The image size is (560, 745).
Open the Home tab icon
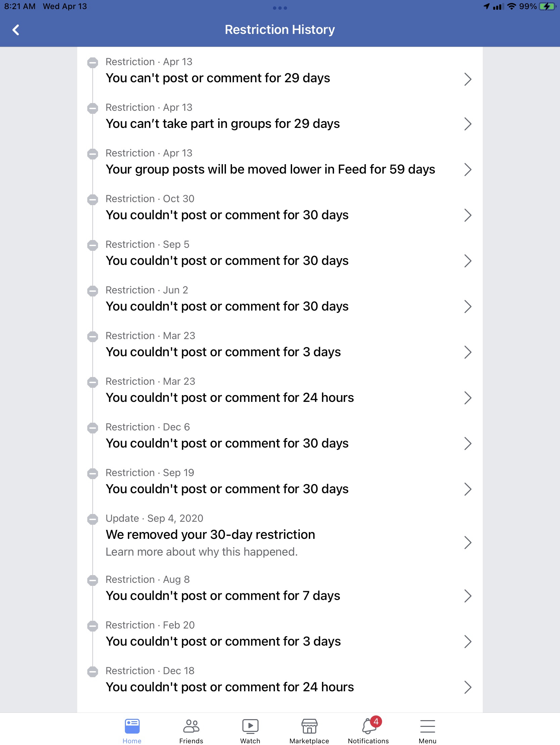point(132,726)
